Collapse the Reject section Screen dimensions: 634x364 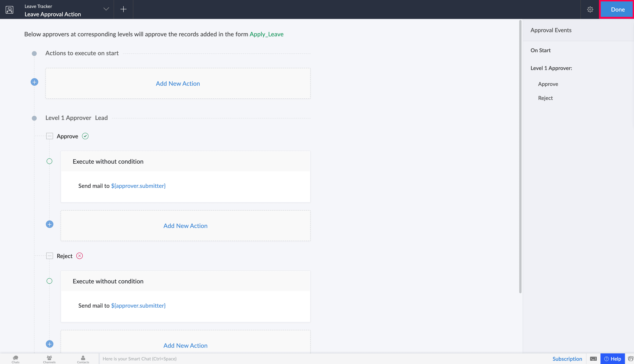click(50, 256)
